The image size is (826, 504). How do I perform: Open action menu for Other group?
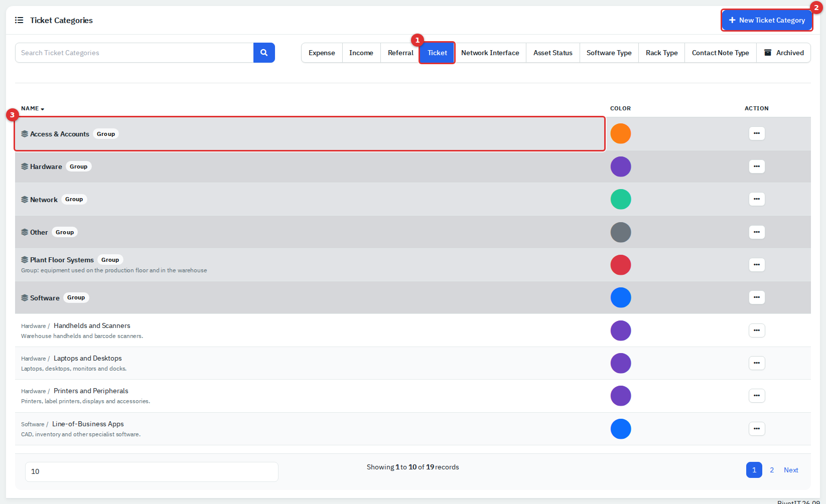coord(757,232)
